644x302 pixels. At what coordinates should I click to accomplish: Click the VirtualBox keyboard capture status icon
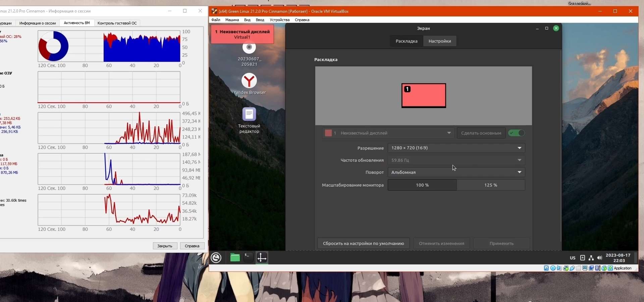[x=610, y=268]
